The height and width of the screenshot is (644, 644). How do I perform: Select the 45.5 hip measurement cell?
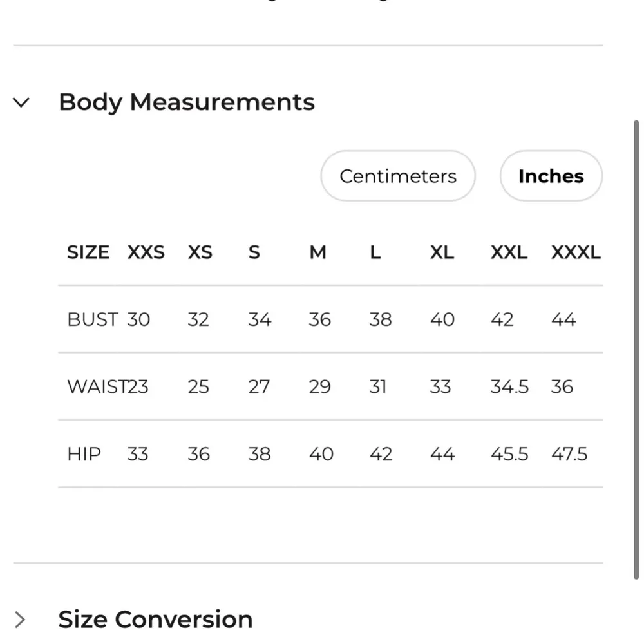509,454
